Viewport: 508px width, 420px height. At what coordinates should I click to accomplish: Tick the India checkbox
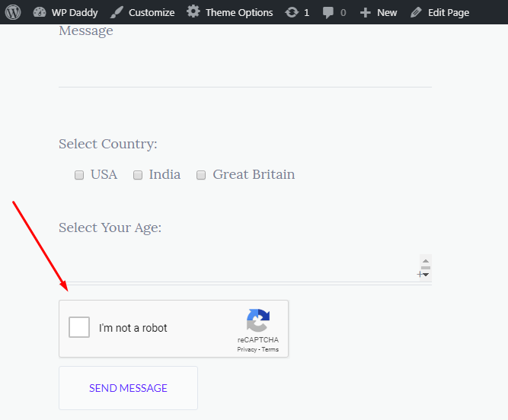pyautogui.click(x=138, y=175)
